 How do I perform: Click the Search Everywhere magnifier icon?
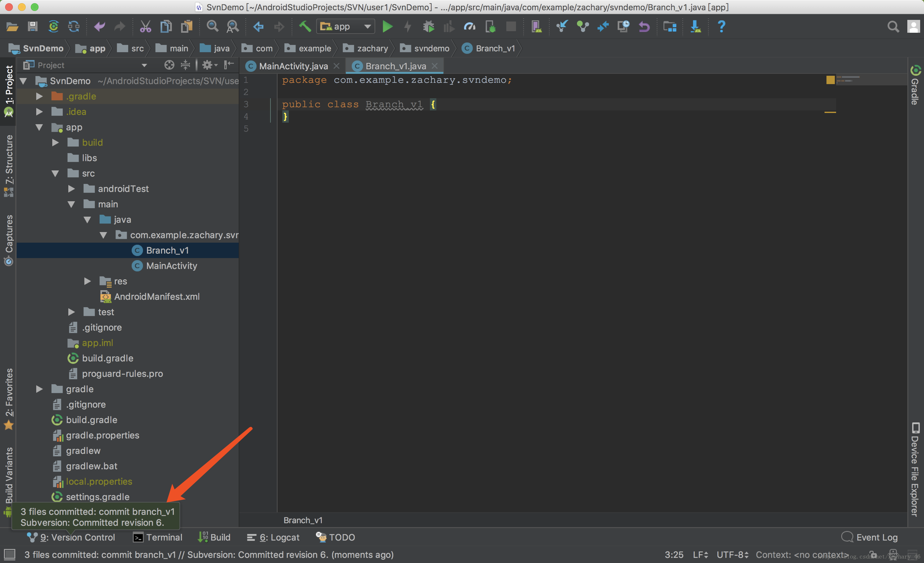(x=893, y=27)
